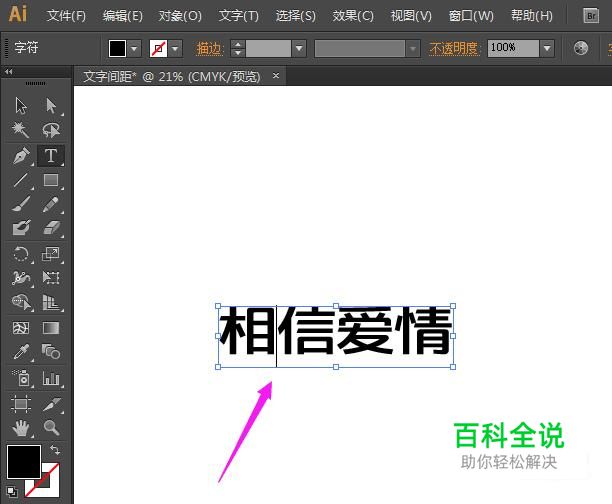Expand stroke weight dropdown
Screen dimensions: 612x504
(299, 48)
